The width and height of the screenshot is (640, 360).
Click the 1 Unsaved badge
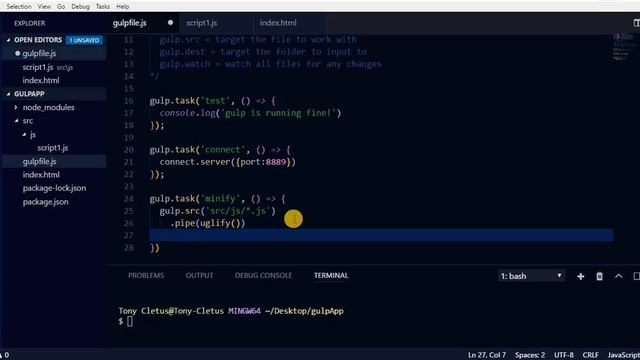click(x=84, y=40)
